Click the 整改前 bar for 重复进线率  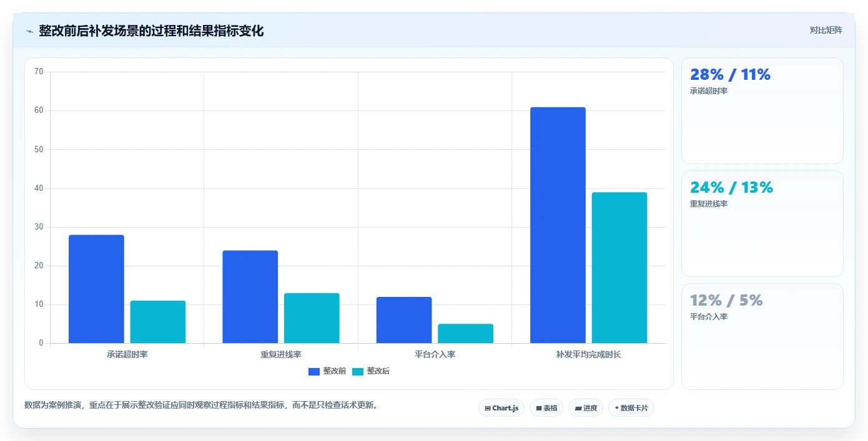tap(250, 297)
